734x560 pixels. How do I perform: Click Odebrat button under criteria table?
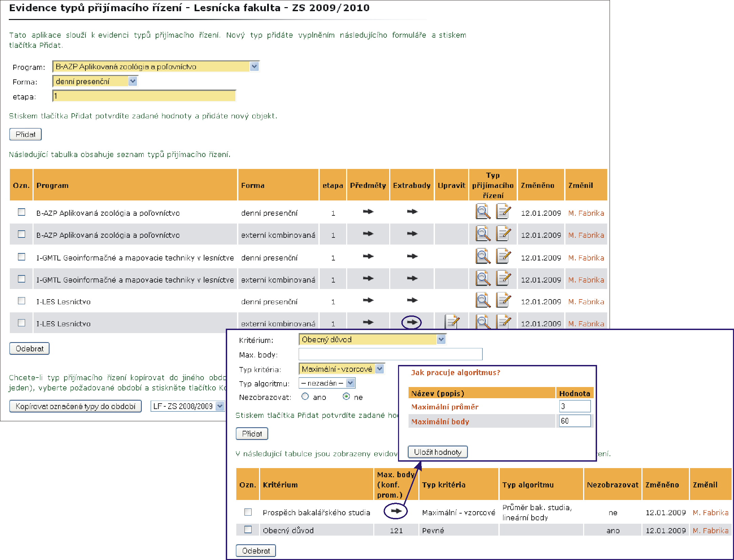click(x=256, y=551)
